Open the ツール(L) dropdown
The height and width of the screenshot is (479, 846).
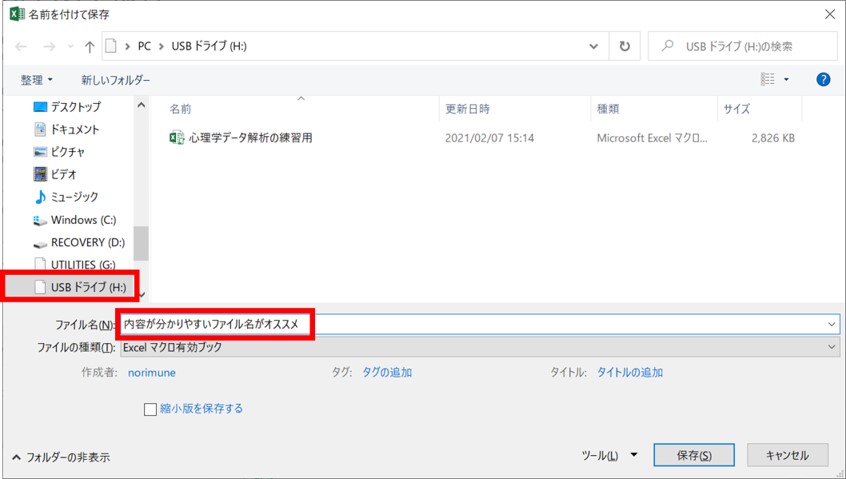[609, 456]
